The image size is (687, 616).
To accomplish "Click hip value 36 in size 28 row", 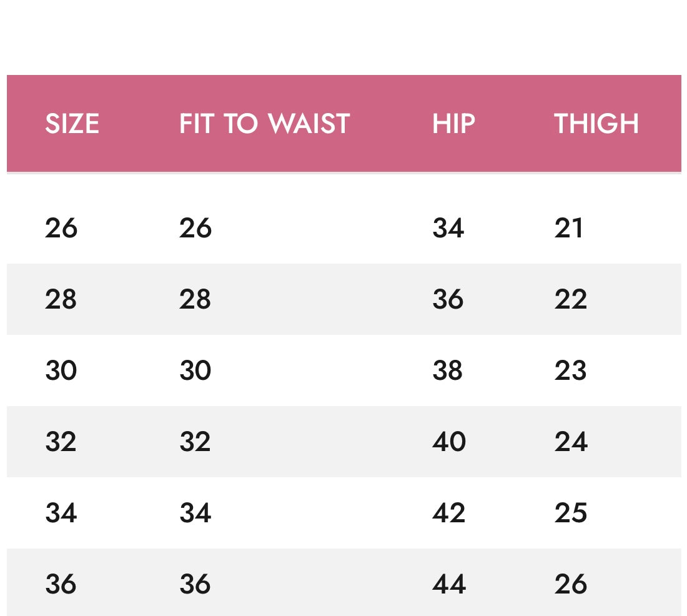I will [x=448, y=299].
